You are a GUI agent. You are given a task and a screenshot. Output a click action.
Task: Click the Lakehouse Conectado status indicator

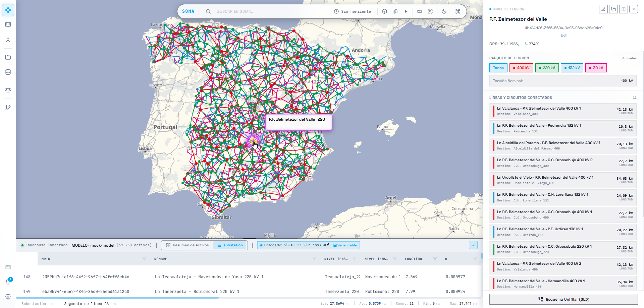coord(44,245)
